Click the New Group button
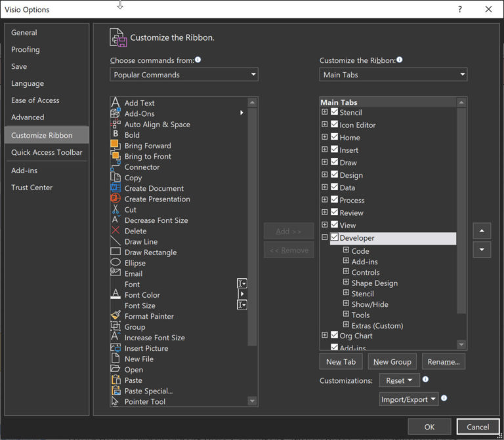 tap(392, 362)
